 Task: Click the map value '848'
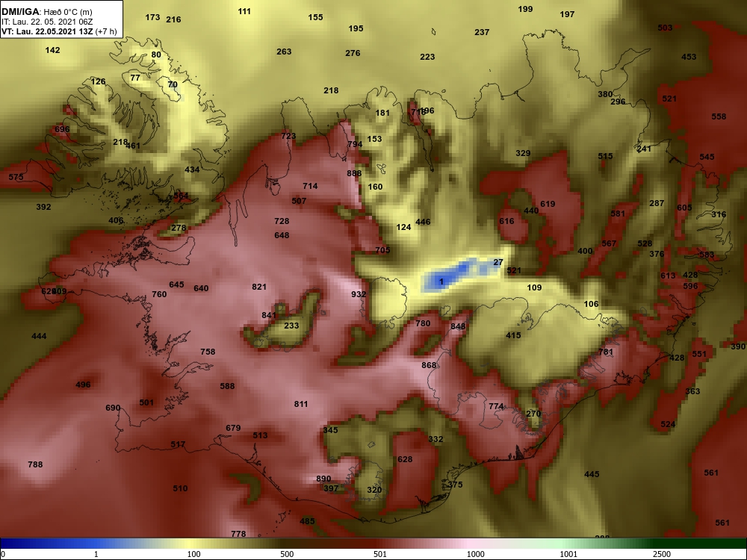(458, 326)
